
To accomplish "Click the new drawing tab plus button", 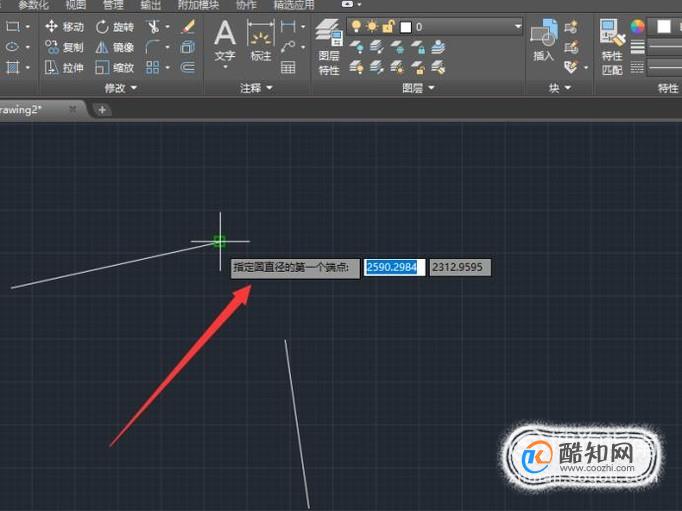I will (102, 110).
